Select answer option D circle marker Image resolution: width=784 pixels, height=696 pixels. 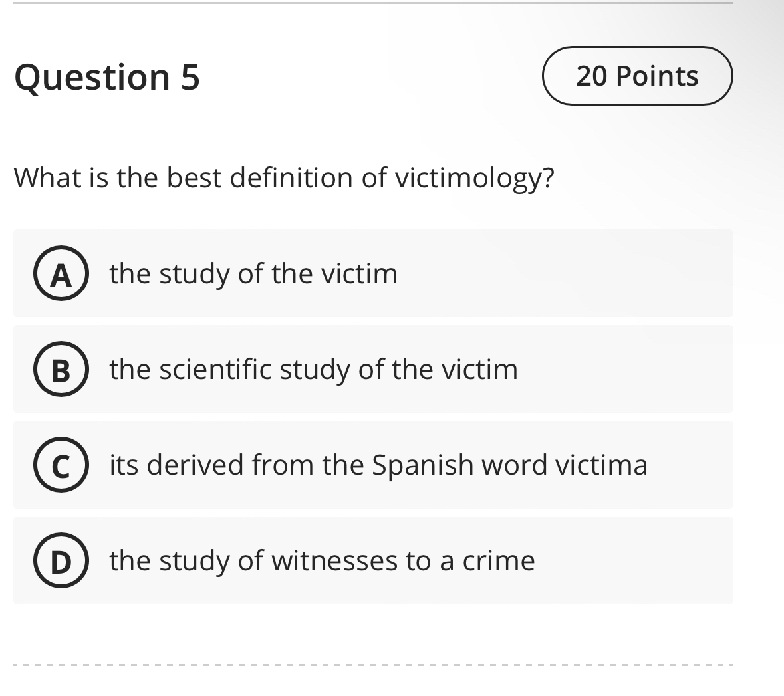tap(61, 561)
